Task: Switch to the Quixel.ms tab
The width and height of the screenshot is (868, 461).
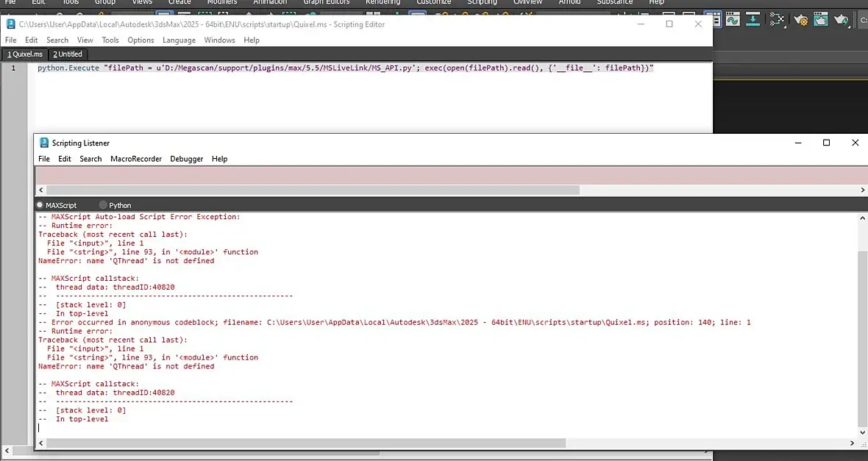Action: (x=25, y=54)
